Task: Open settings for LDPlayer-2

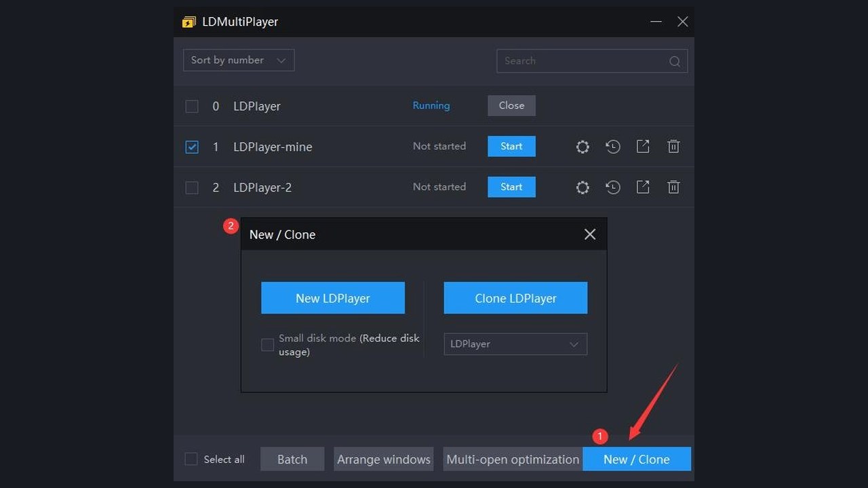Action: tap(583, 187)
